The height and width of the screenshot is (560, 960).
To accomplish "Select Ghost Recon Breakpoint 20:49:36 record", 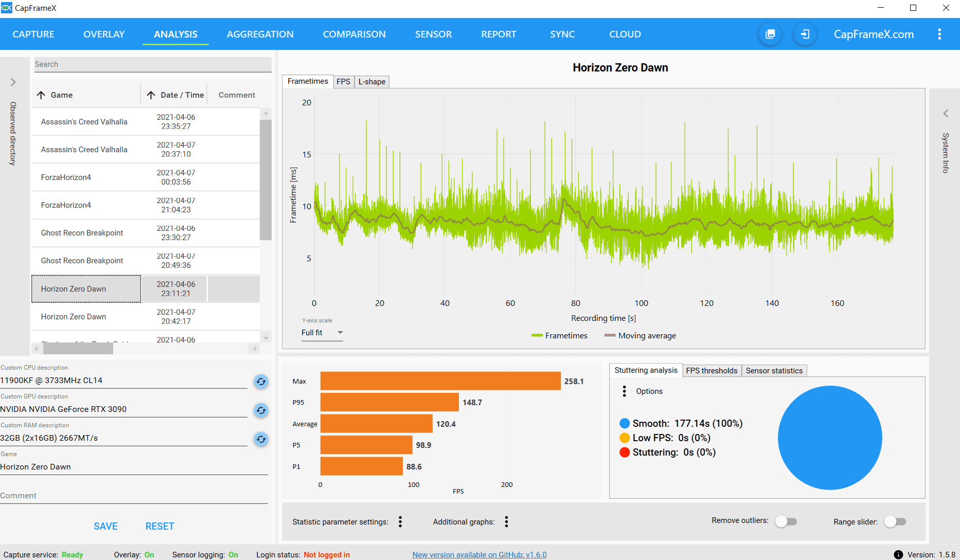I will point(146,261).
